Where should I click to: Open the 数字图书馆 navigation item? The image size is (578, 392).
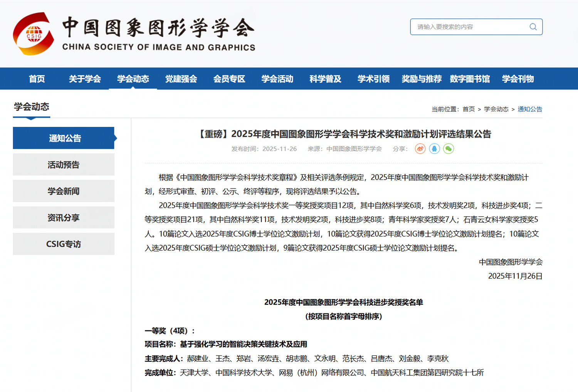click(x=469, y=79)
